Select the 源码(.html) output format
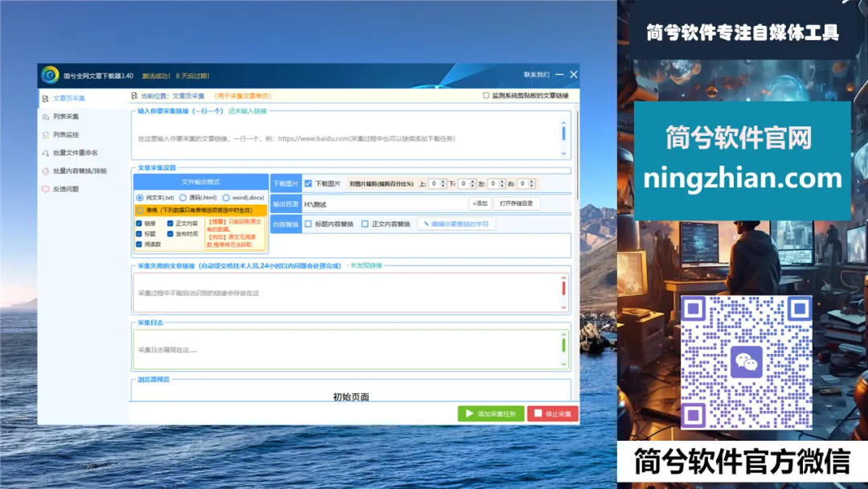This screenshot has height=489, width=868. (182, 198)
